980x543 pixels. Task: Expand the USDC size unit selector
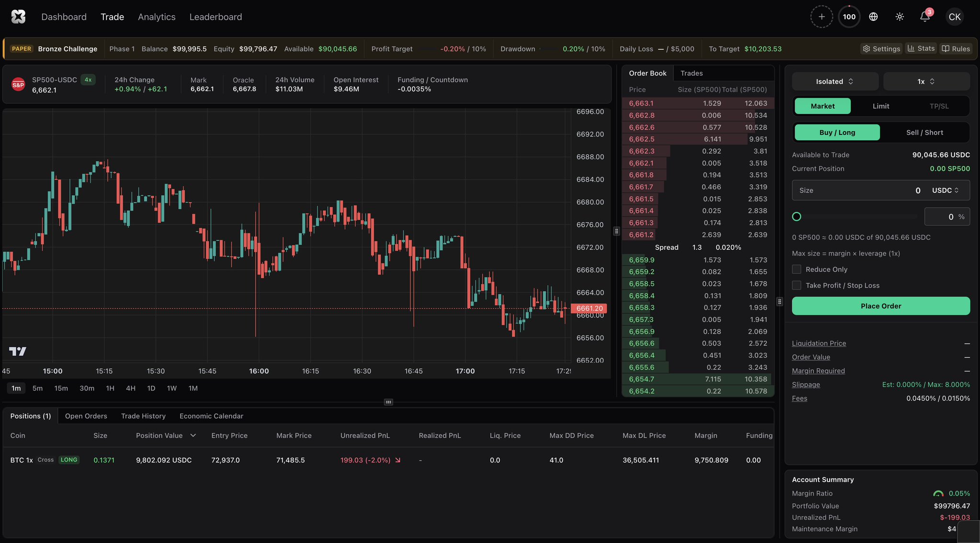click(x=945, y=190)
